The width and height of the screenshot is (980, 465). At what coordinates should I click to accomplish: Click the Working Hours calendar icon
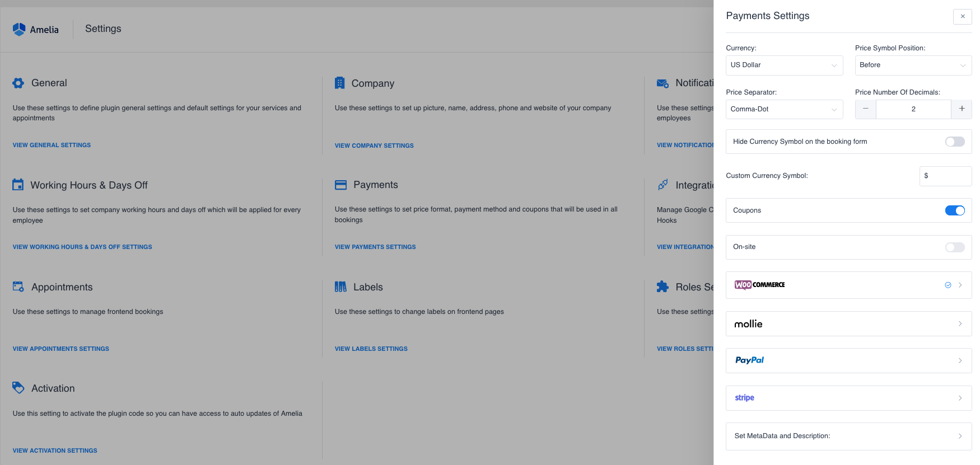click(x=18, y=185)
